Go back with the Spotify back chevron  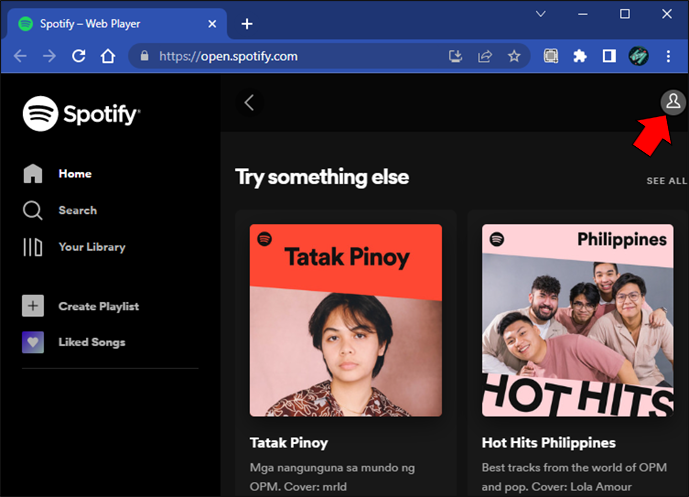tap(249, 103)
